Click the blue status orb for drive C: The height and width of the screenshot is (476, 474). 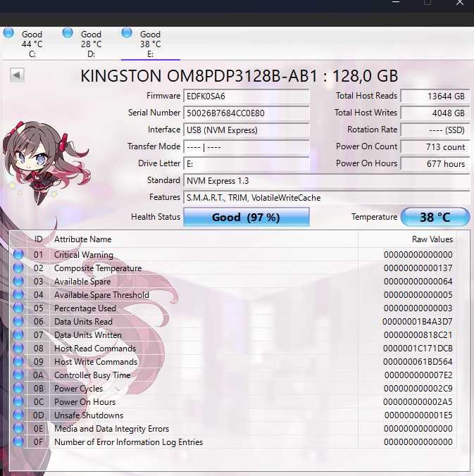[x=8, y=33]
